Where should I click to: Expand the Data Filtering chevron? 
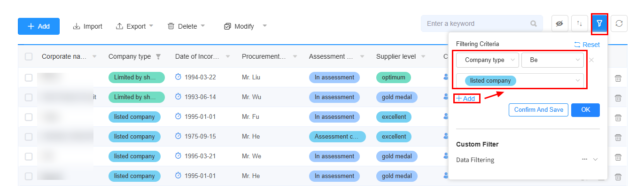tap(596, 159)
